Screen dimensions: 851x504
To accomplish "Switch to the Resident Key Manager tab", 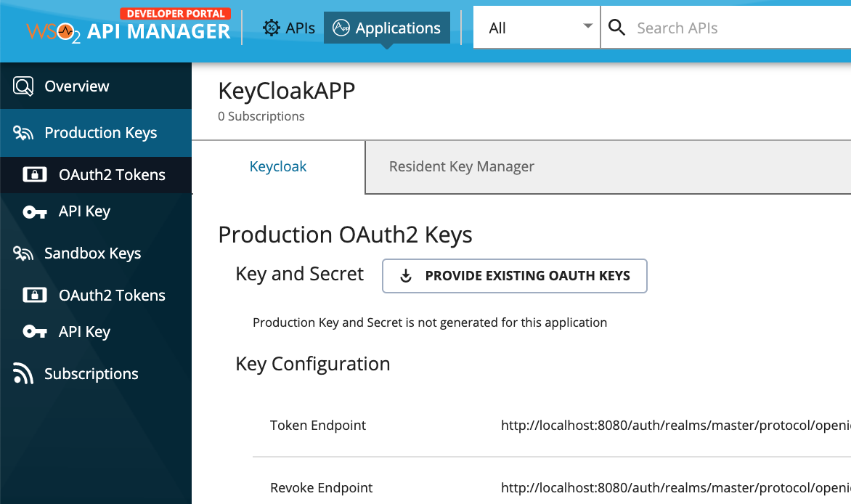I will (461, 166).
